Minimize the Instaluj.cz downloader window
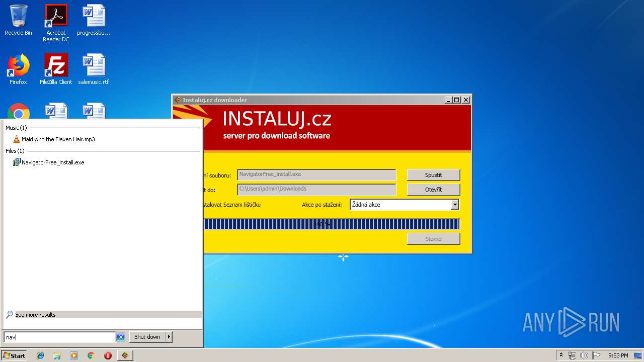The width and height of the screenshot is (644, 362). (x=448, y=100)
